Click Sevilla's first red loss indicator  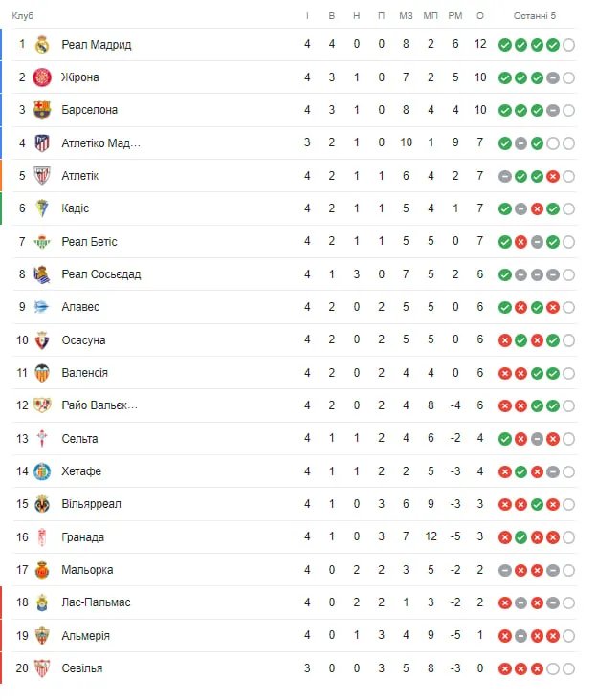coord(504,668)
